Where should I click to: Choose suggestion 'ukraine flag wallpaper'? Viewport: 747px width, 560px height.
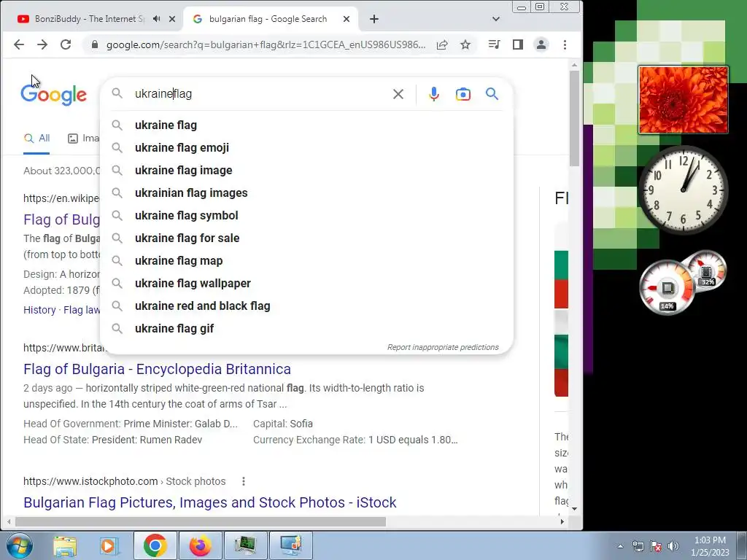coord(307,284)
